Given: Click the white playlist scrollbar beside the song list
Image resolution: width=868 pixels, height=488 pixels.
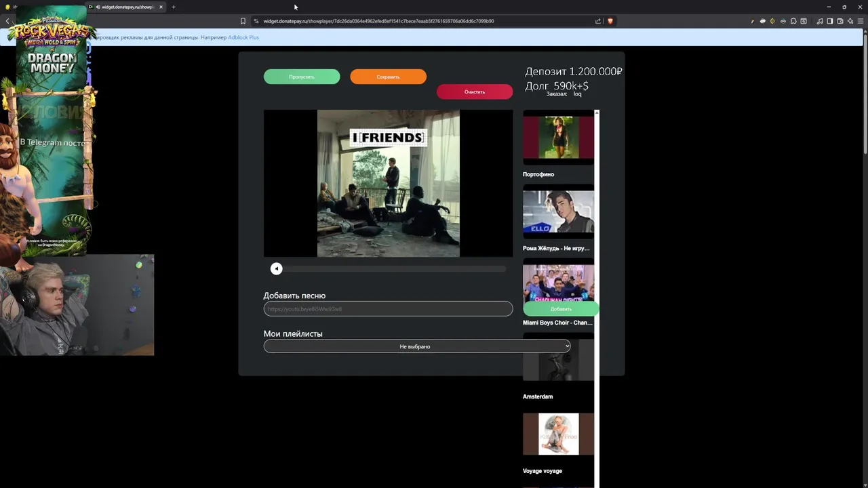Looking at the screenshot, I should pyautogui.click(x=597, y=298).
